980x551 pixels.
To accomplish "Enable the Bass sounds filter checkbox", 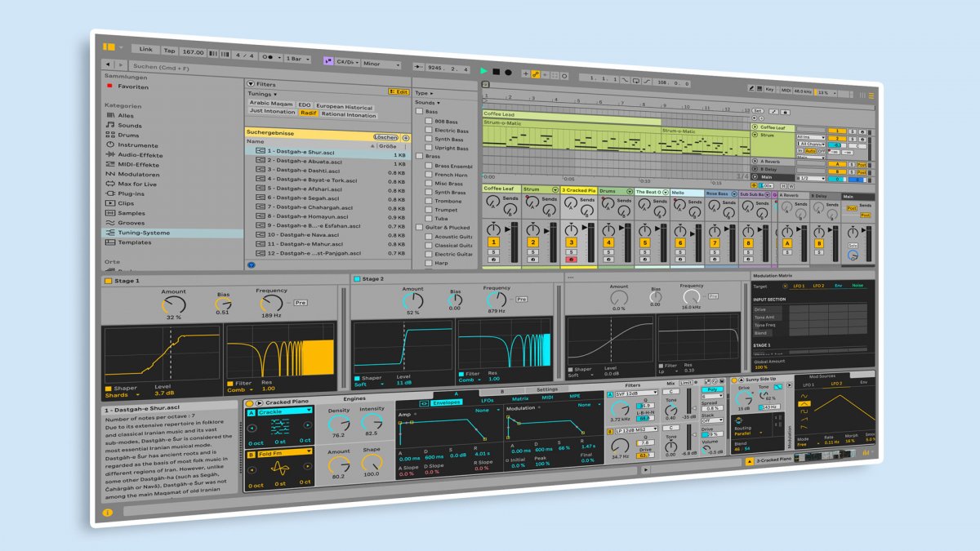I will 420,112.
